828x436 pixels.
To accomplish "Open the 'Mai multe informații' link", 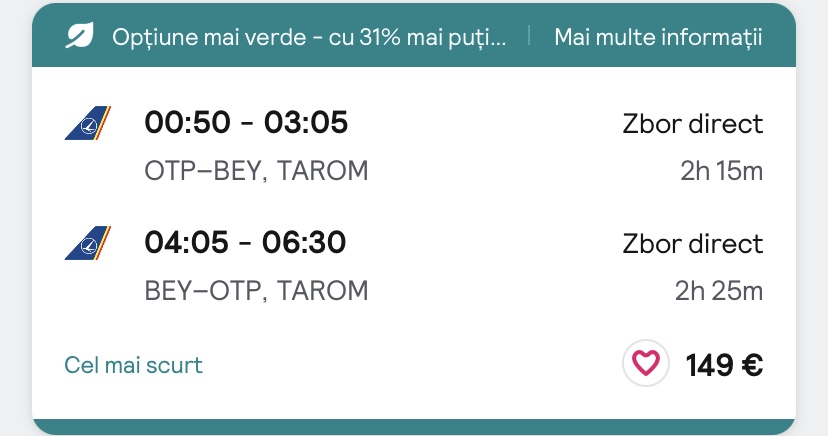I will tap(658, 37).
